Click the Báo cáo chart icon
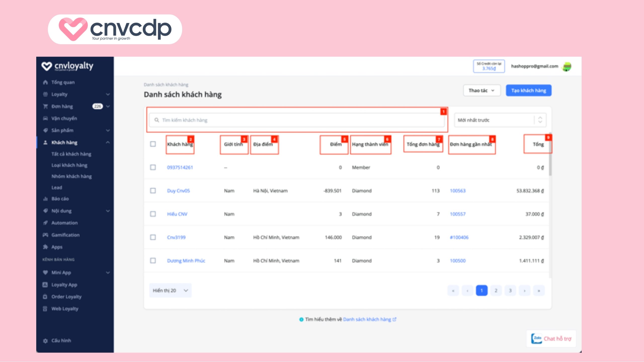The image size is (644, 362). pyautogui.click(x=46, y=199)
